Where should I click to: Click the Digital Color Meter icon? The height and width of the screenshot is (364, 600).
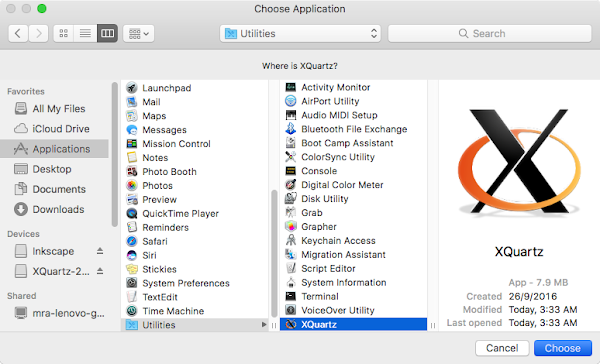click(x=291, y=185)
